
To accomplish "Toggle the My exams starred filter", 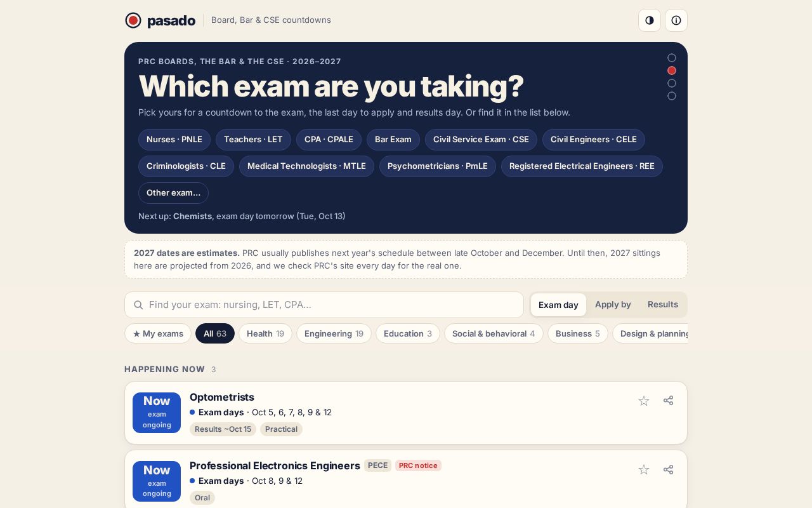I will tap(158, 333).
